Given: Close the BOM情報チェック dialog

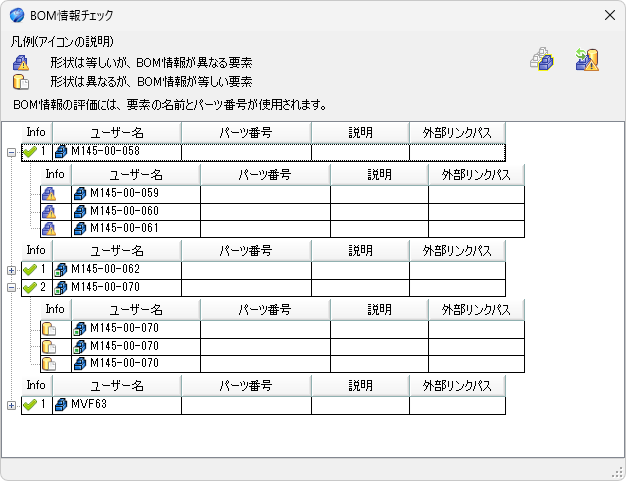Looking at the screenshot, I should coord(610,15).
